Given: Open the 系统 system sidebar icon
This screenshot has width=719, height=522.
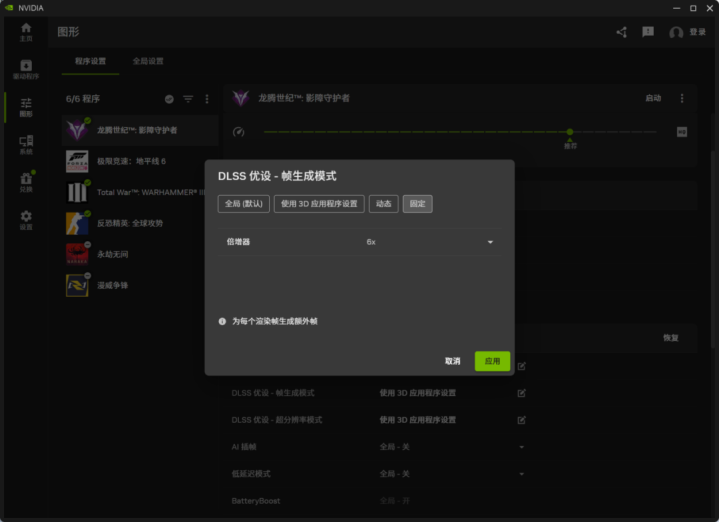Looking at the screenshot, I should [x=26, y=144].
